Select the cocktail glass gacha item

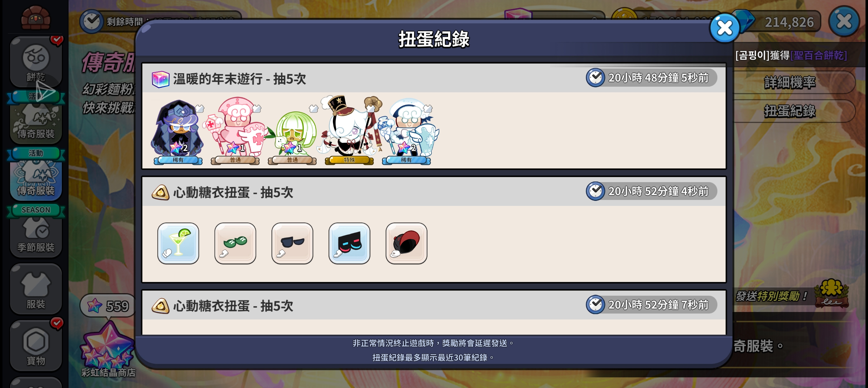pos(178,243)
